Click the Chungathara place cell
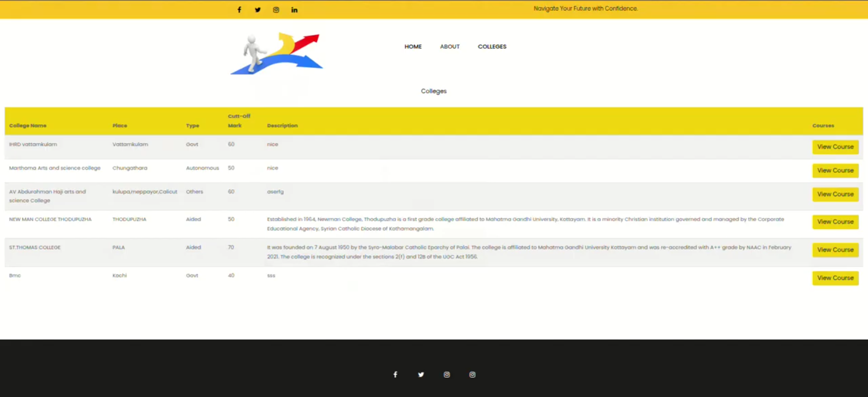Screen dimensions: 868x397 (130, 168)
